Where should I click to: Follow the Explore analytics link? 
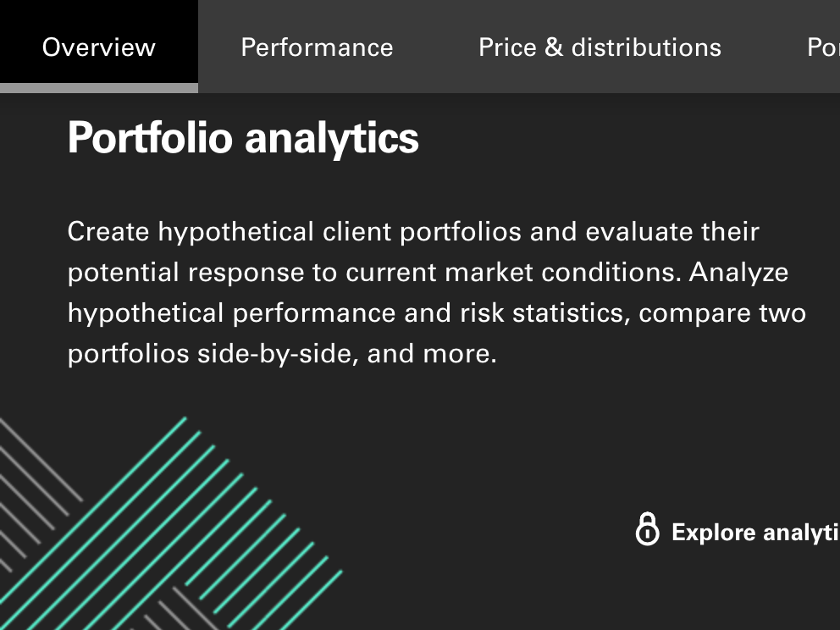[756, 533]
